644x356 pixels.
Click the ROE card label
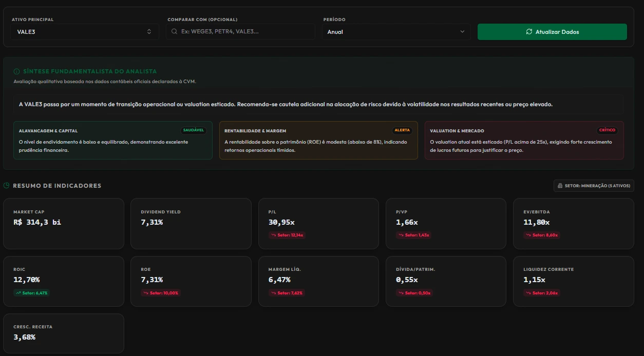point(146,269)
